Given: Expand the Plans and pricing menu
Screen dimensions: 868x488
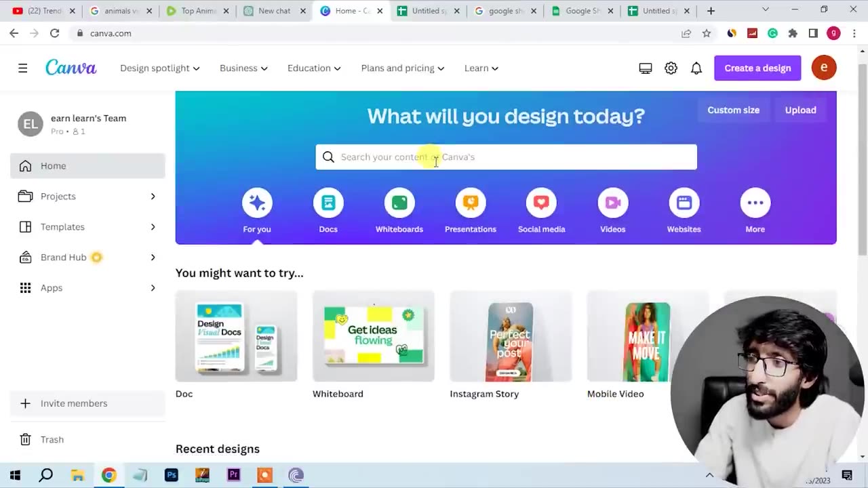Looking at the screenshot, I should [x=403, y=68].
